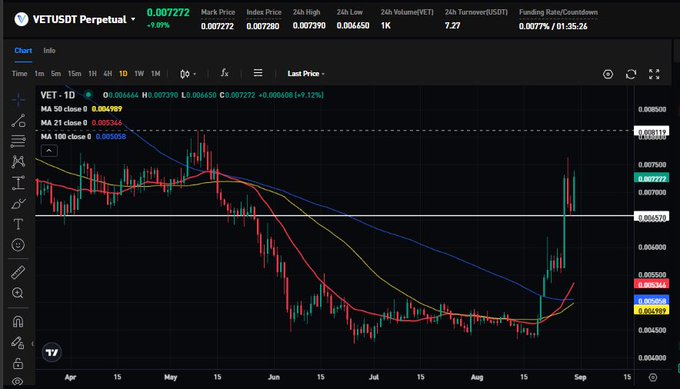Viewport: 680px width, 389px height.
Task: Select the 1W timeframe
Action: click(139, 74)
